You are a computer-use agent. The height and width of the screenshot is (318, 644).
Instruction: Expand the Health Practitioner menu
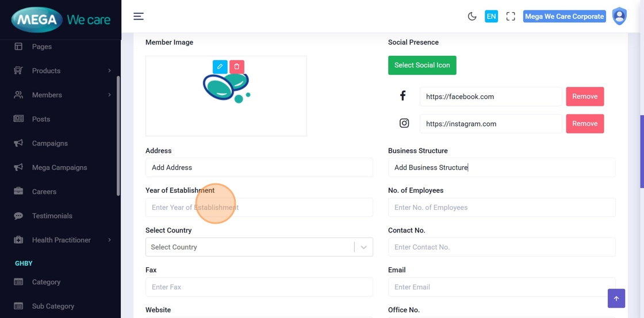coord(62,240)
